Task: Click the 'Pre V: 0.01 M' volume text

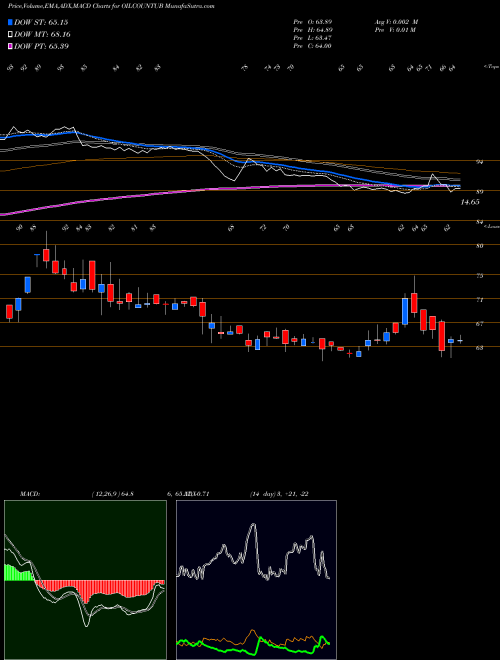Action: pos(395,30)
